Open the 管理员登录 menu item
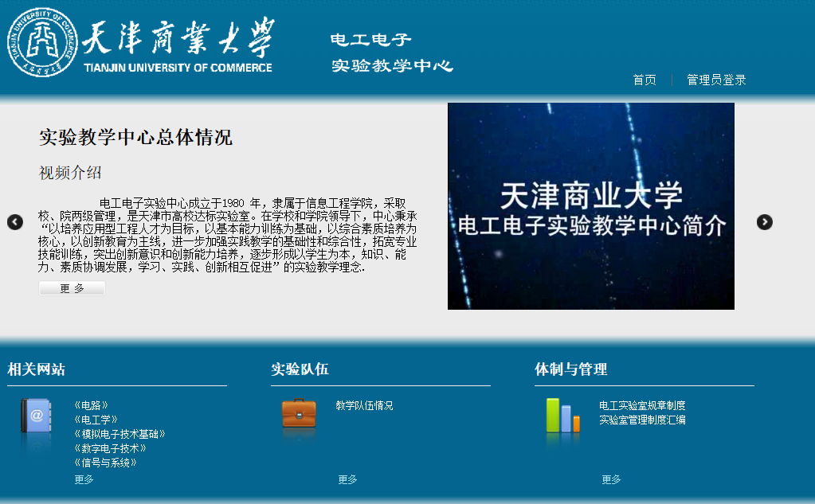Viewport: 815px width, 504px height. [716, 80]
